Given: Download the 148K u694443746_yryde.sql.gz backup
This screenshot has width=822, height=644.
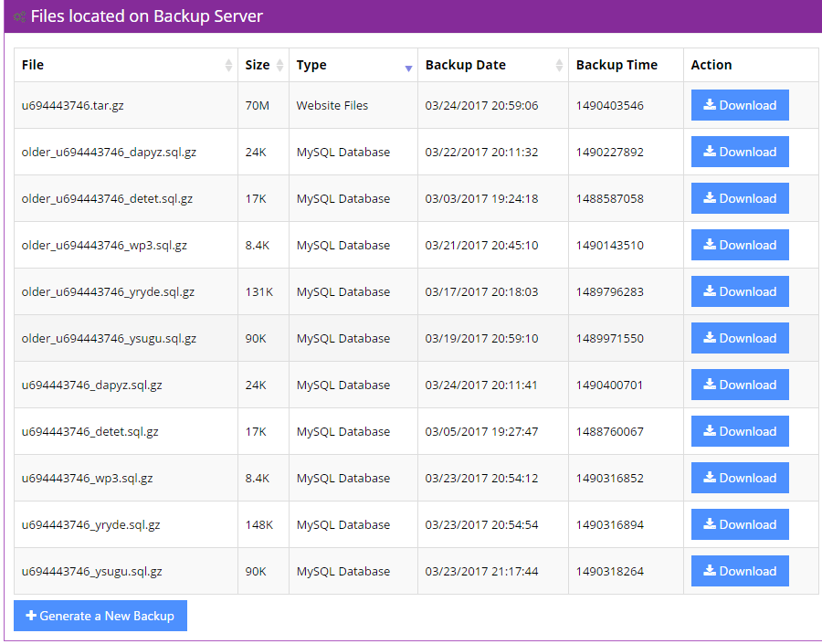Looking at the screenshot, I should click(x=740, y=524).
